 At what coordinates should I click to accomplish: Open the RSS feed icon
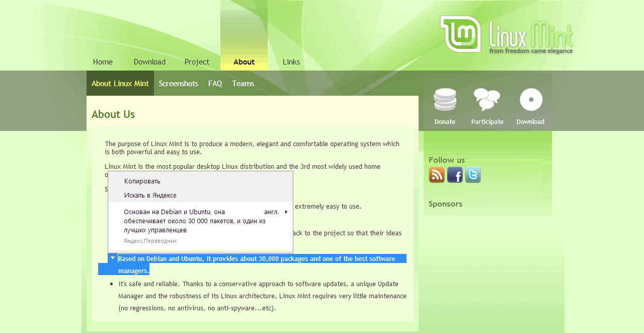437,175
